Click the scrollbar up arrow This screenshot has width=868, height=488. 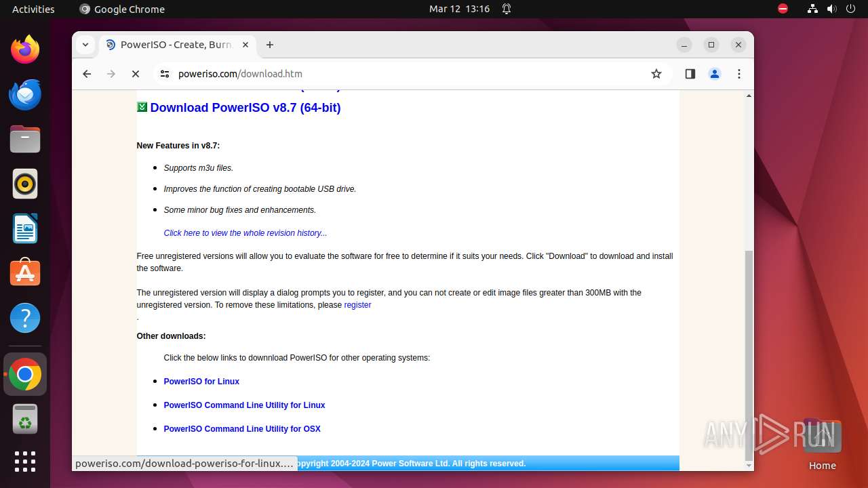[749, 96]
